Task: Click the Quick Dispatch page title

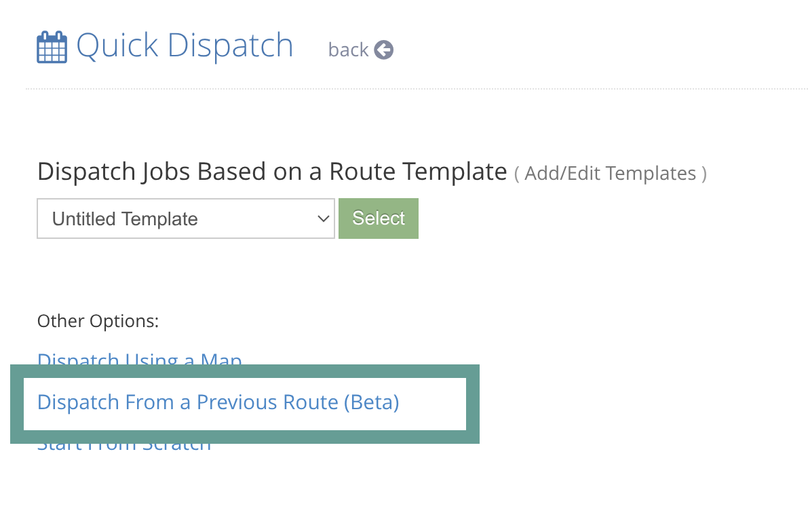Action: [185, 46]
